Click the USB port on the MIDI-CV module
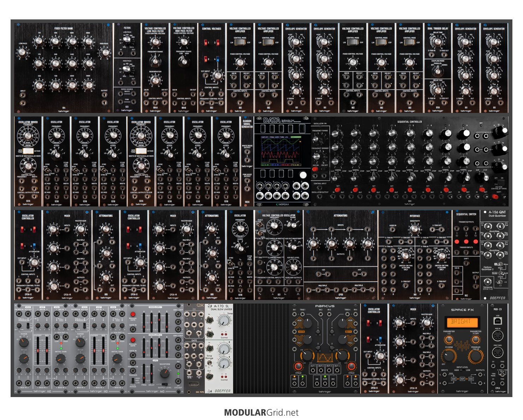 498,321
